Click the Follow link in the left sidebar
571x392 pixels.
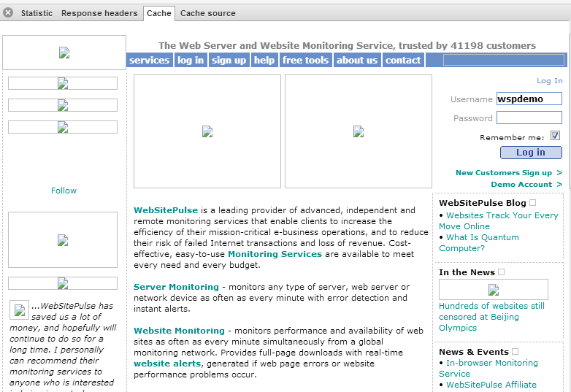pos(64,191)
